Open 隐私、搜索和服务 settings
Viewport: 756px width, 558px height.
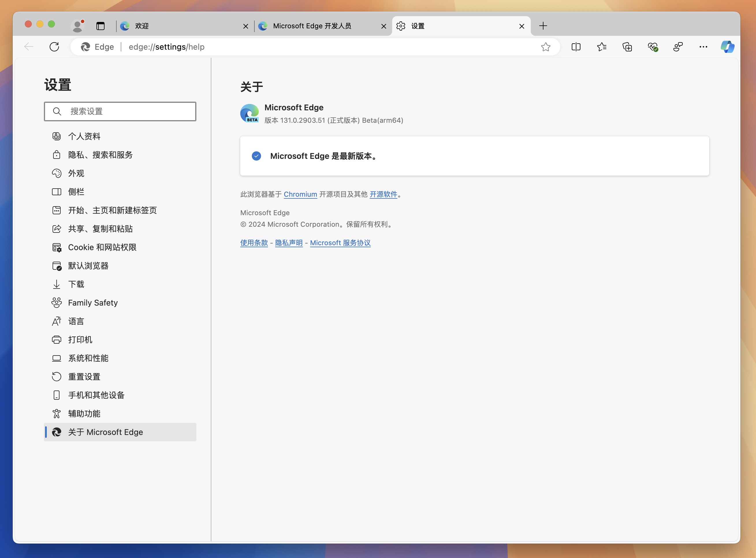pyautogui.click(x=120, y=155)
